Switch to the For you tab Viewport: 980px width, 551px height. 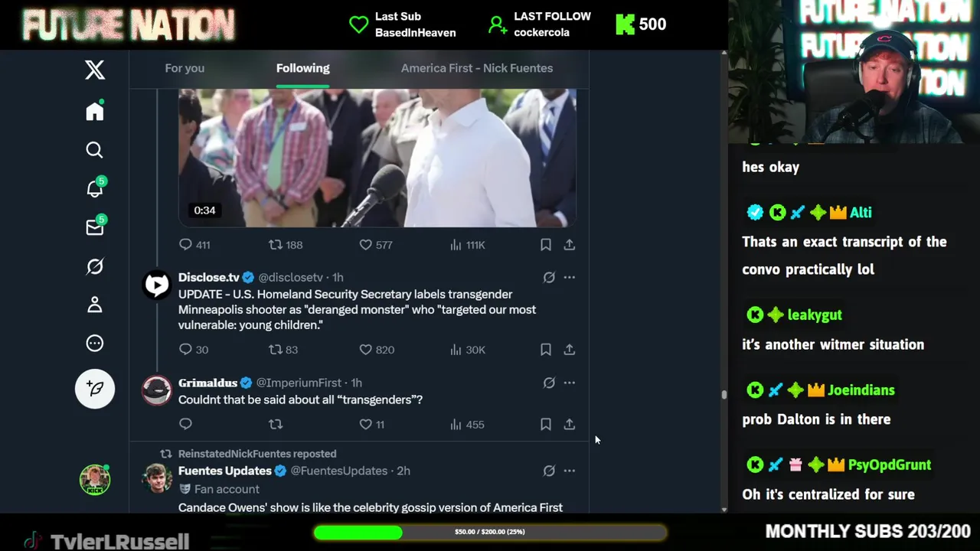[x=185, y=68]
